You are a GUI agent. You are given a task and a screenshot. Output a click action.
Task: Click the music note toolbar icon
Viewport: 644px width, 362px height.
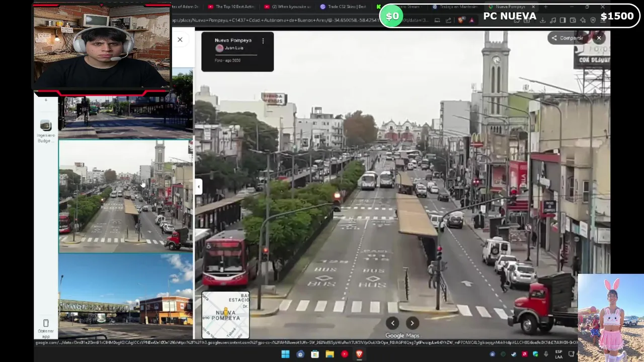click(x=553, y=20)
